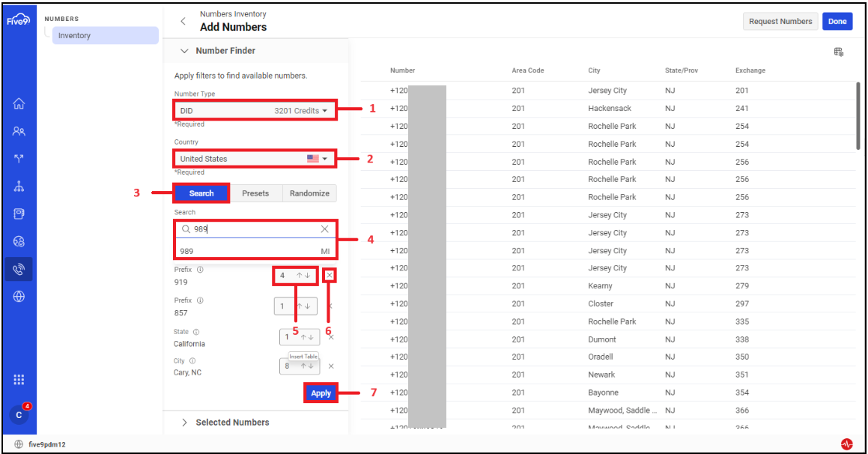Open the Country United States dropdown

tap(255, 158)
